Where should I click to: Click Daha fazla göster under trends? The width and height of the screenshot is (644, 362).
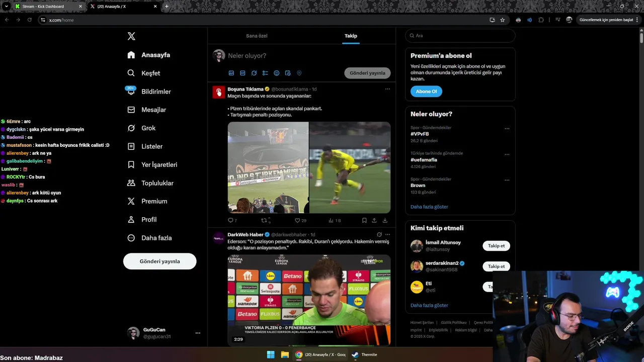click(429, 207)
